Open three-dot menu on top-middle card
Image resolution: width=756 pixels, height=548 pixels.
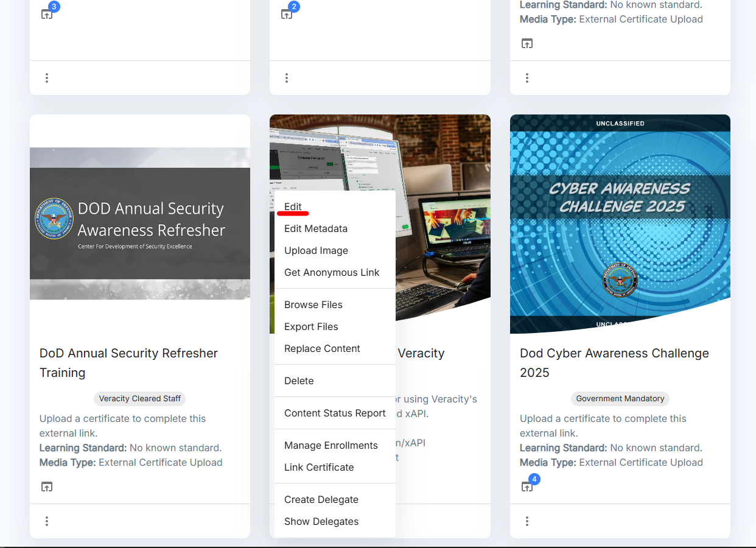pyautogui.click(x=287, y=78)
